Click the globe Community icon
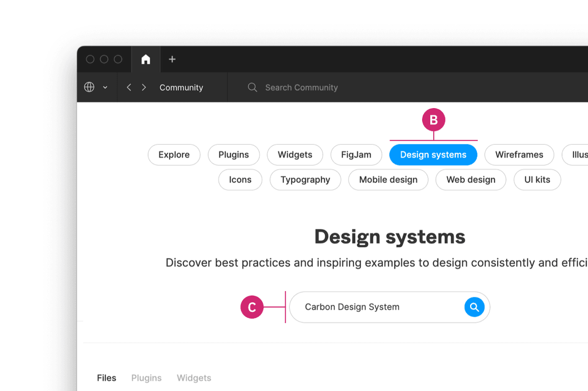This screenshot has width=588, height=391. [89, 87]
